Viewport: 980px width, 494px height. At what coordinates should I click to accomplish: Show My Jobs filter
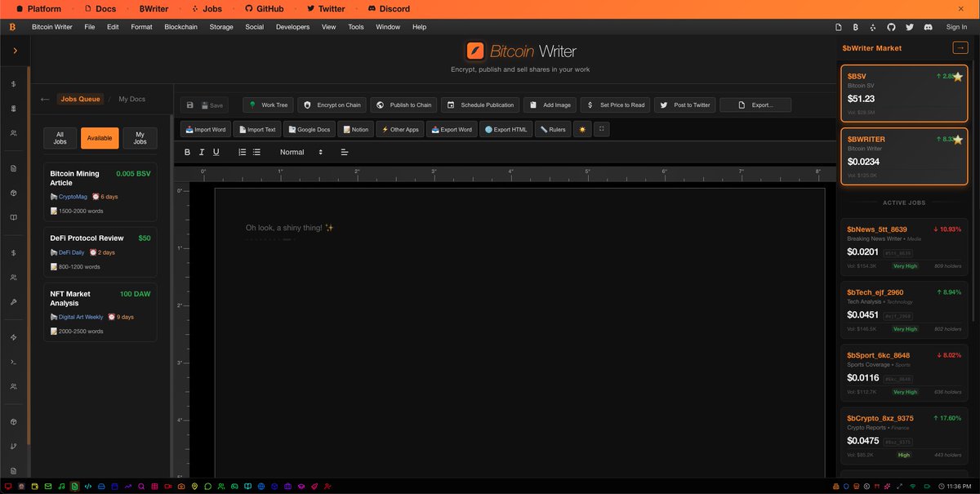coord(140,138)
